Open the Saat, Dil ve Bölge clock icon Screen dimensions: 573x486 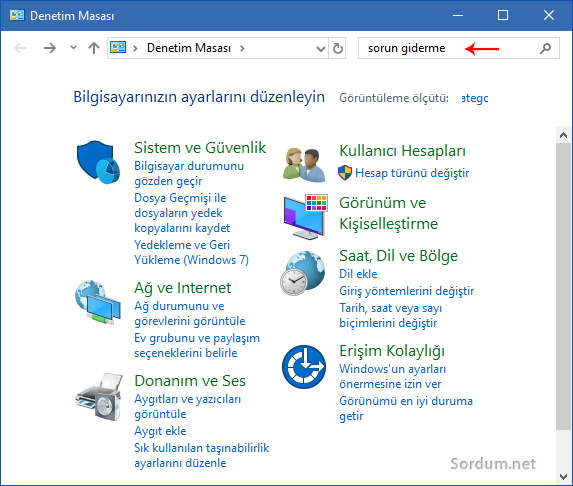[303, 273]
